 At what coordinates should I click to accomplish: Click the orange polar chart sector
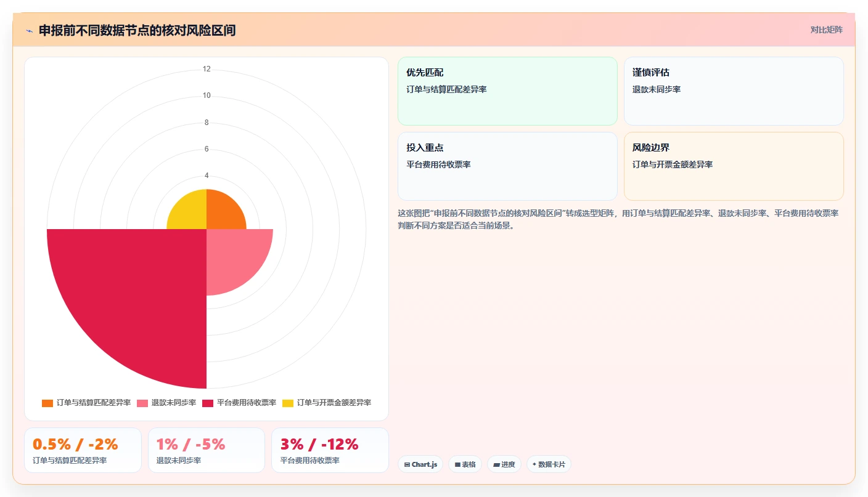click(x=222, y=214)
